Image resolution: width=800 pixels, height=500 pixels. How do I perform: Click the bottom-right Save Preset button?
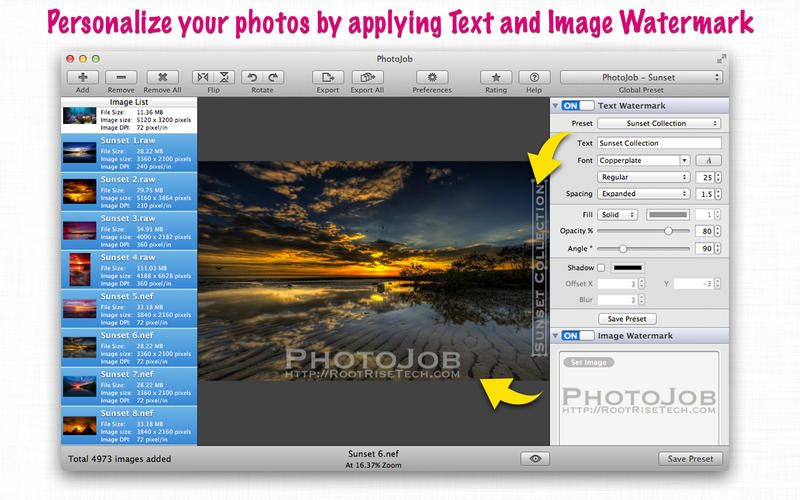point(690,458)
